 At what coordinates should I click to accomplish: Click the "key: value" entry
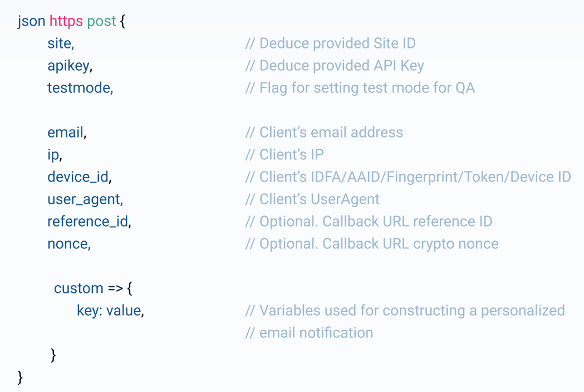[x=110, y=311]
